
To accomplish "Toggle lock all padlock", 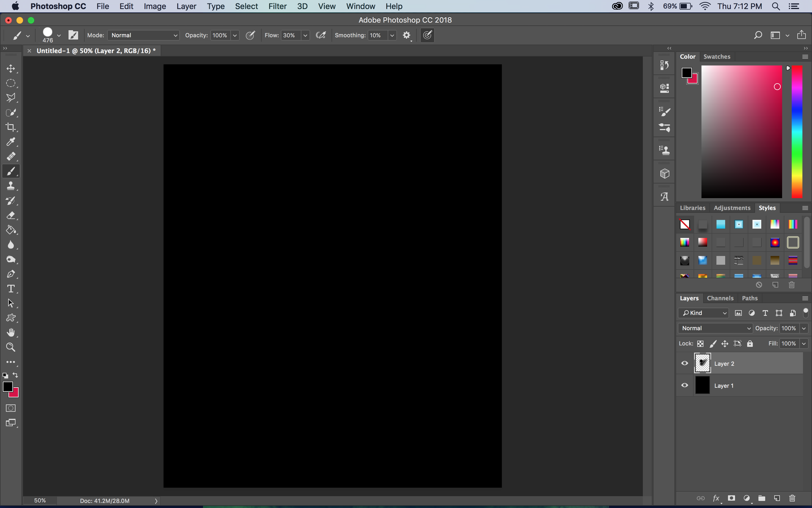I will [x=750, y=344].
